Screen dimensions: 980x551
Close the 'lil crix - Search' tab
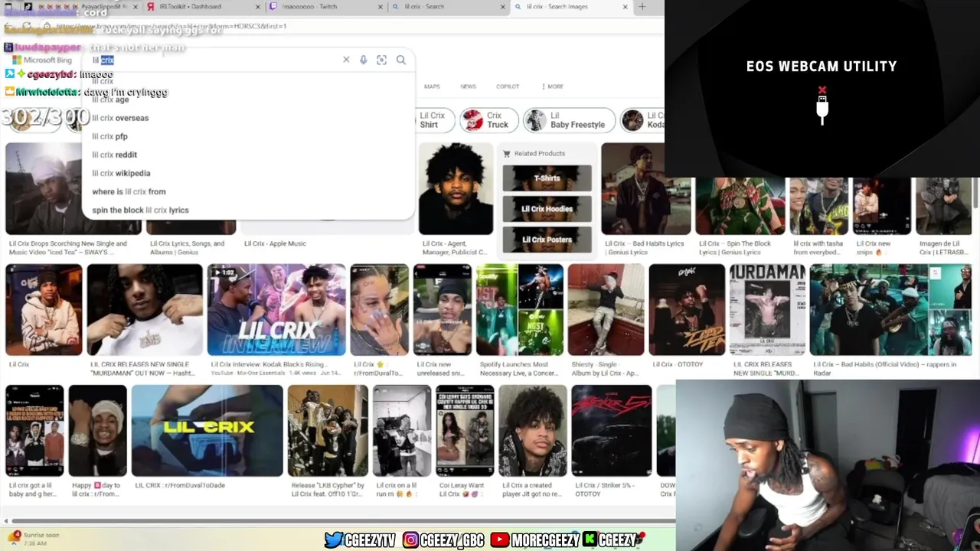pyautogui.click(x=502, y=7)
